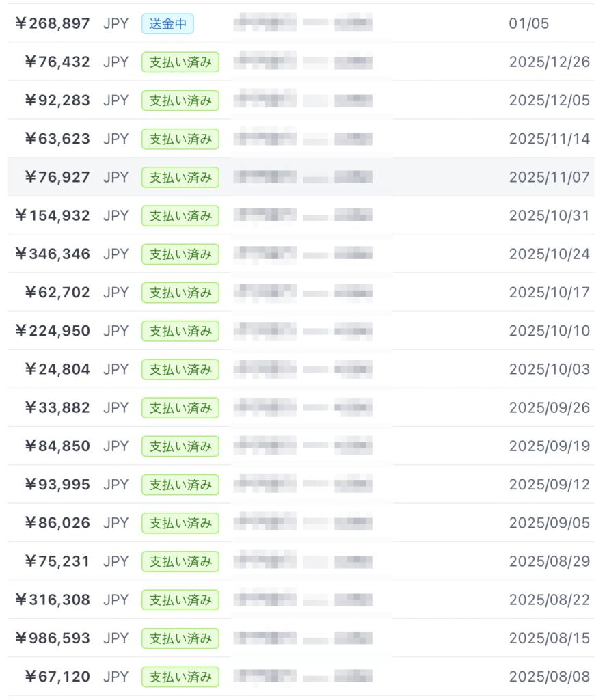Click the JPY label beside ¥84,850
This screenshot has width=607, height=700.
tap(116, 446)
